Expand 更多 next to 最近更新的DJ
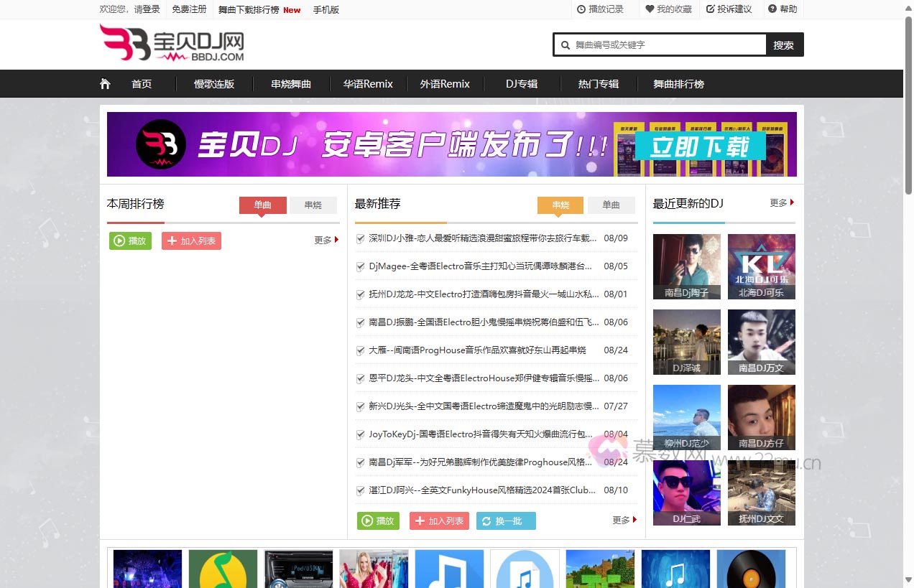This screenshot has height=588, width=914. [x=780, y=202]
